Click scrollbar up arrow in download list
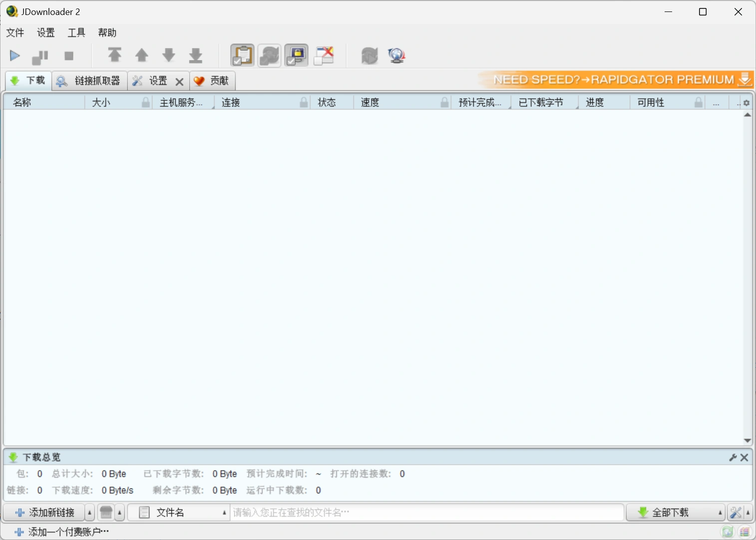Viewport: 756px width, 540px height. [x=748, y=115]
